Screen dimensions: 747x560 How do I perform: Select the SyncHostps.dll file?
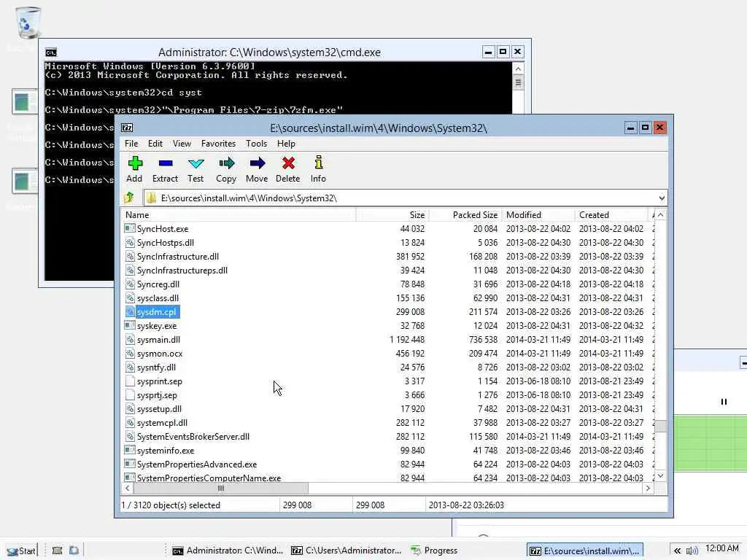tap(166, 243)
